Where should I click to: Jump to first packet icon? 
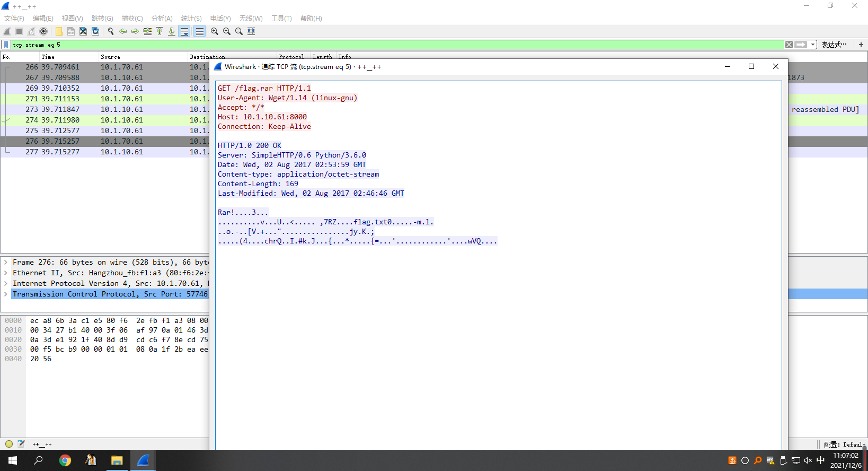pyautogui.click(x=160, y=31)
